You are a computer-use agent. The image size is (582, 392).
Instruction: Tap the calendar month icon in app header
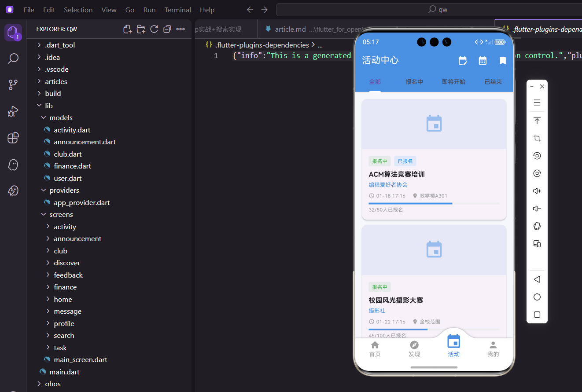pos(483,61)
